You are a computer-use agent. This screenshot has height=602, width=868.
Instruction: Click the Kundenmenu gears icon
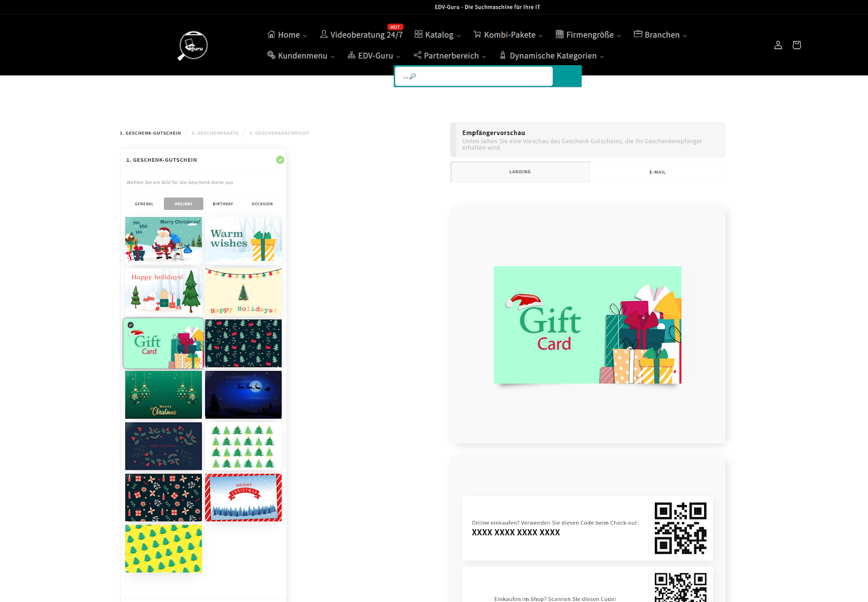point(271,55)
